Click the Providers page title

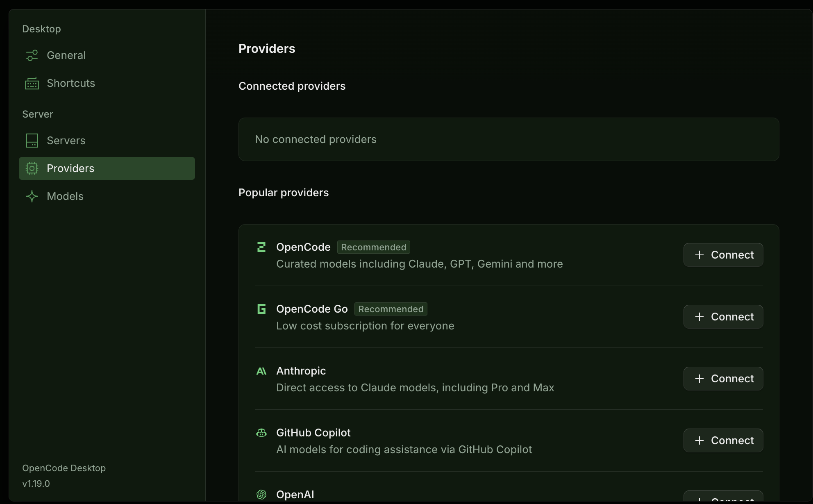[267, 48]
